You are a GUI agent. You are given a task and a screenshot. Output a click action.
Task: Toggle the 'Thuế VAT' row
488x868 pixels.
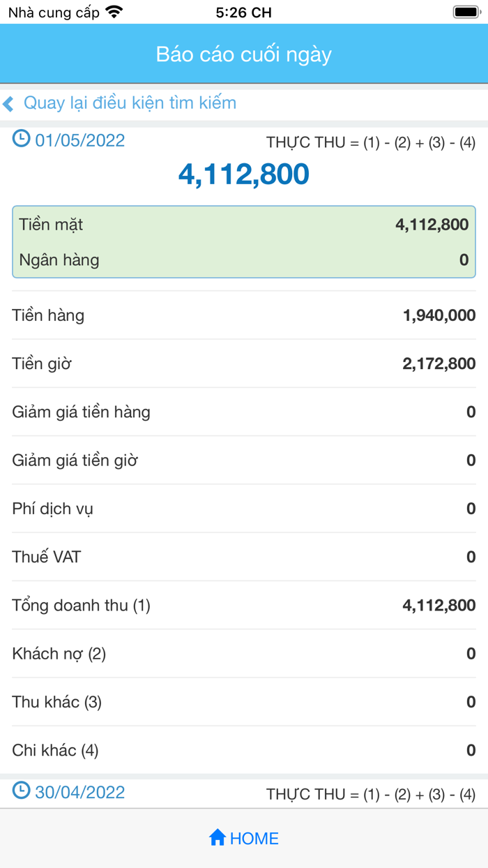pos(244,557)
